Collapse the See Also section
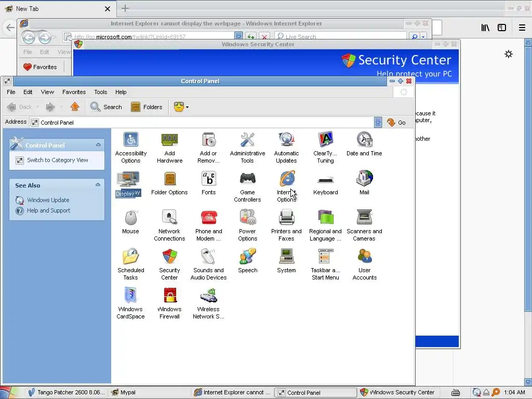 coord(98,185)
